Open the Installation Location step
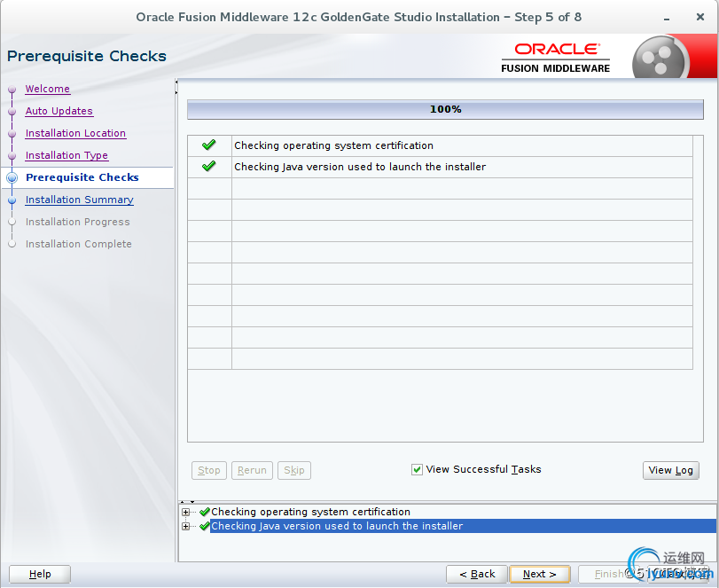 [75, 133]
